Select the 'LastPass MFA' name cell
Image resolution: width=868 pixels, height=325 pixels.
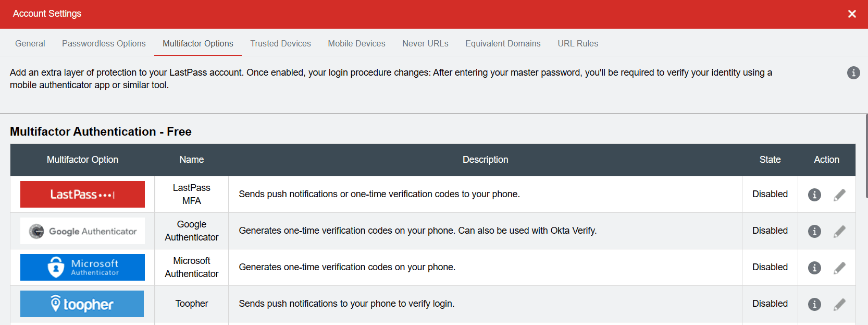192,194
